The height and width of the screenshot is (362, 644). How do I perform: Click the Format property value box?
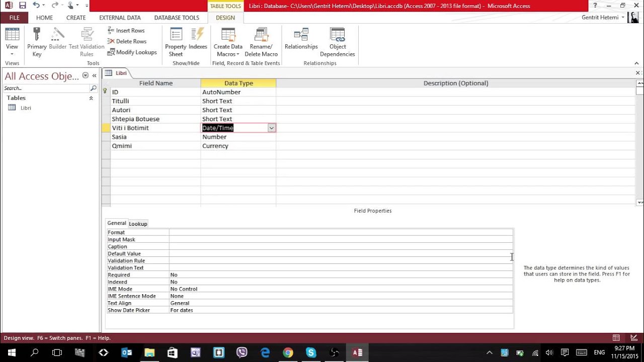(341, 232)
